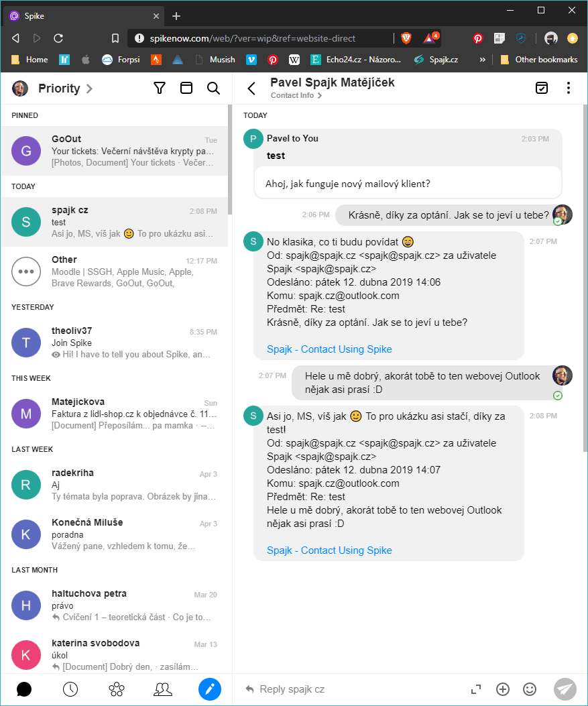588x706 pixels.
Task: Open Brave Rewards triangle icon
Action: pos(430,38)
